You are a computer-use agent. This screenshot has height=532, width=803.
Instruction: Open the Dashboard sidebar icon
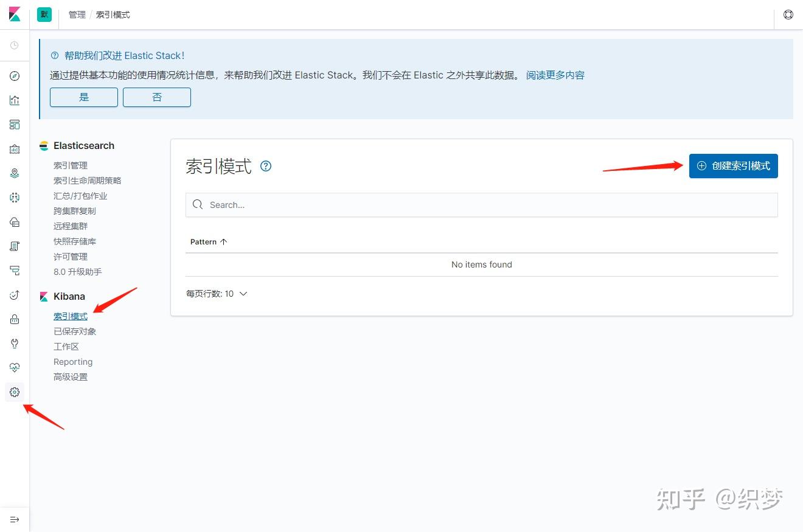point(15,124)
